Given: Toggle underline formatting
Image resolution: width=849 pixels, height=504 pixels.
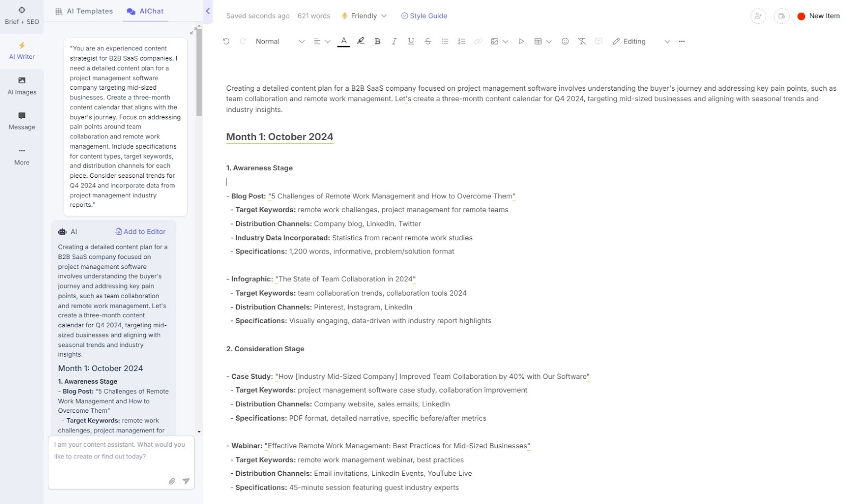Looking at the screenshot, I should [411, 41].
